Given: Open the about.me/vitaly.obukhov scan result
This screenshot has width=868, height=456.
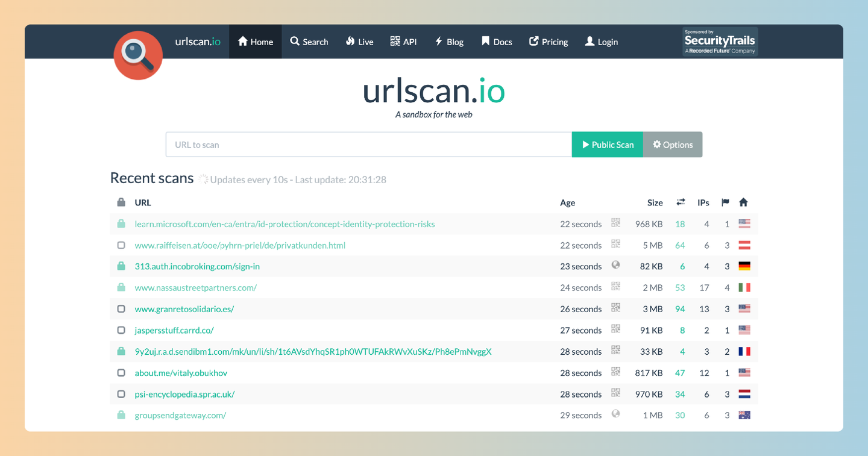Looking at the screenshot, I should (x=181, y=372).
